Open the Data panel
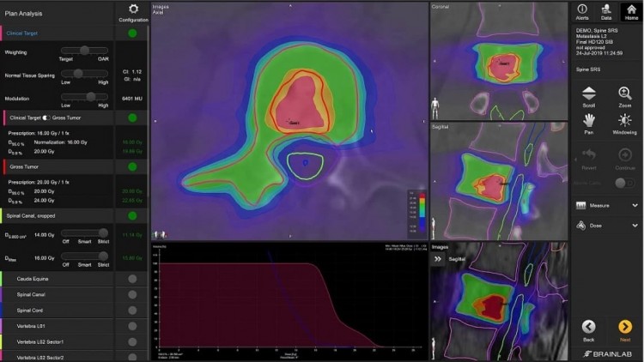 click(606, 11)
